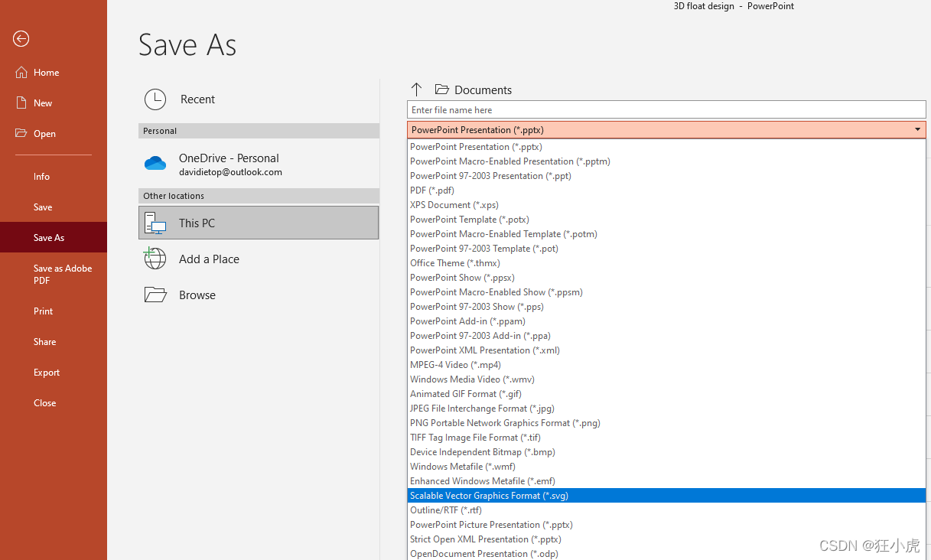This screenshot has width=931, height=560.
Task: Choose OpenDocument Presentation (*.odp)
Action: tap(666, 553)
